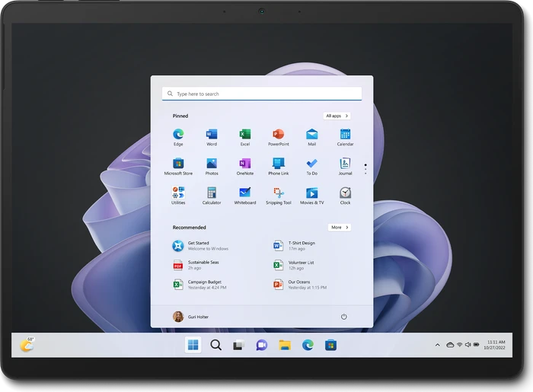Launch Calculator from pinned apps
The height and width of the screenshot is (392, 533).
click(212, 196)
